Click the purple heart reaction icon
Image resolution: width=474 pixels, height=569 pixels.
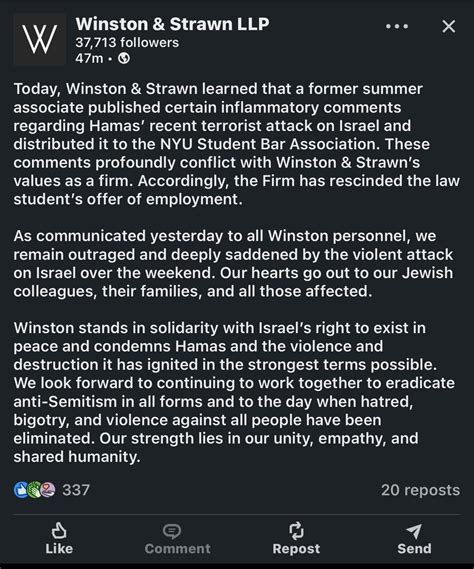pos(48,490)
